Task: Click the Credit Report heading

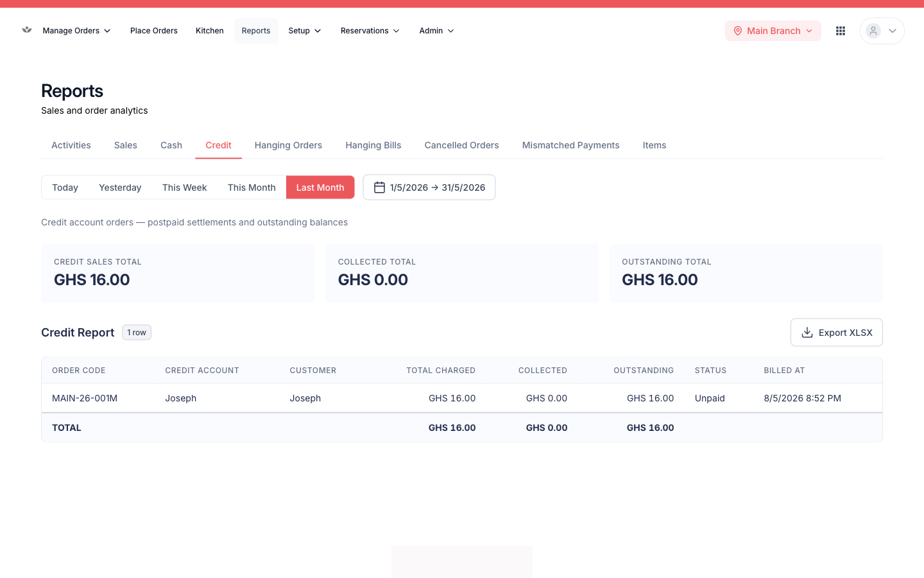Action: pos(78,333)
